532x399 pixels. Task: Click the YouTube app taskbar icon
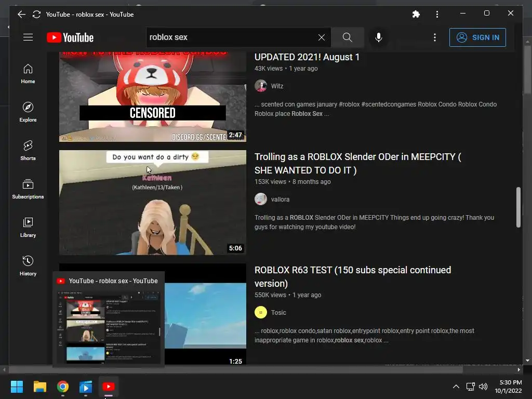[x=109, y=387]
